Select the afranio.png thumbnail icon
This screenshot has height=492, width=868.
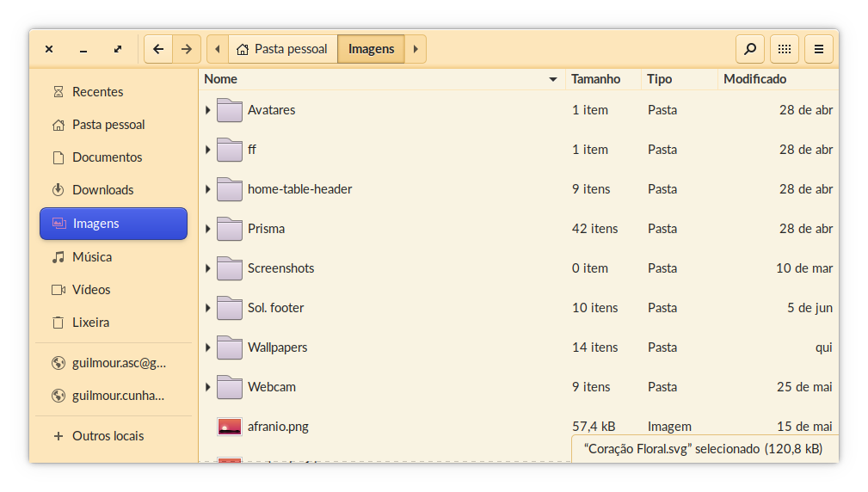tap(229, 427)
